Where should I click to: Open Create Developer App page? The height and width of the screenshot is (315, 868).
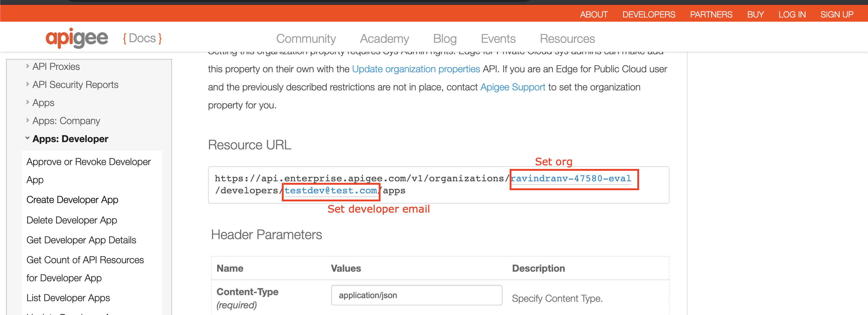(72, 200)
